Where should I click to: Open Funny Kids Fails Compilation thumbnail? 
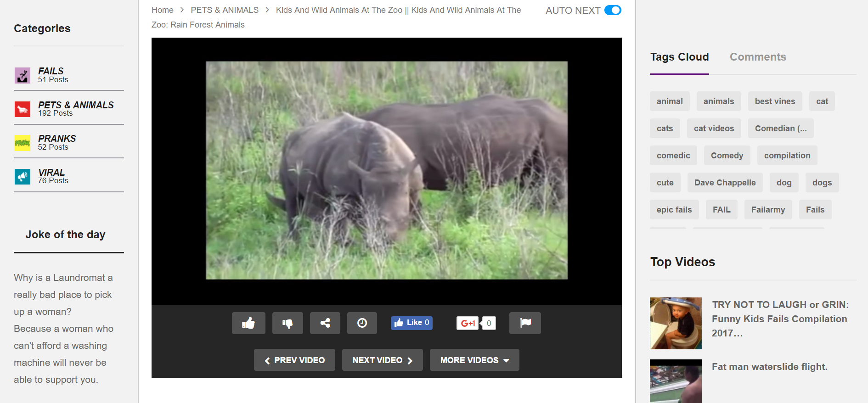pyautogui.click(x=676, y=323)
